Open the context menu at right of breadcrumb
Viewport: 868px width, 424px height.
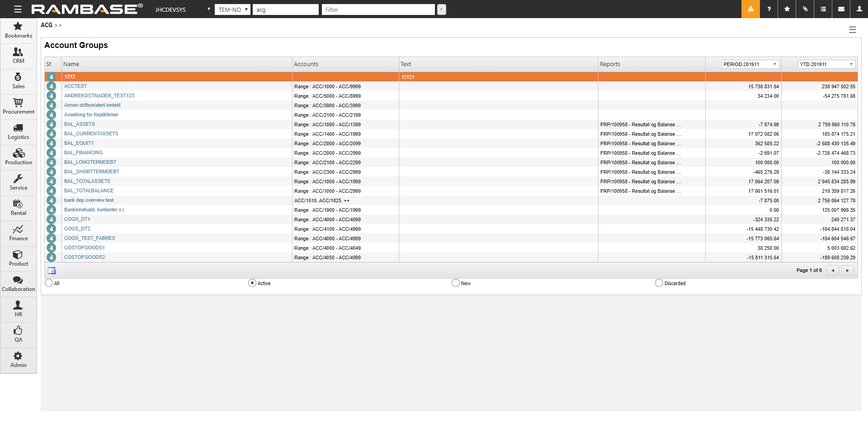pyautogui.click(x=852, y=30)
